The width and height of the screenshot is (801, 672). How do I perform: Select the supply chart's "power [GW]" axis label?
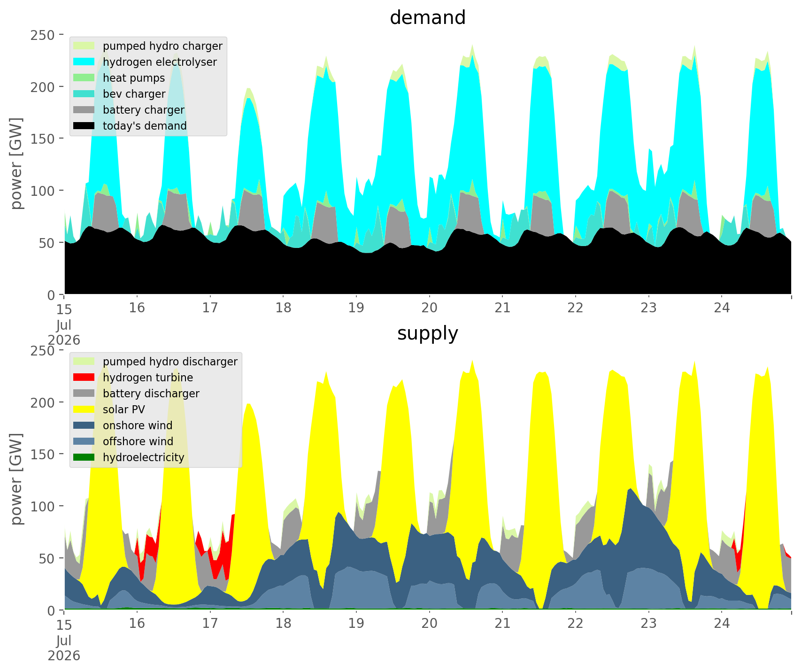[16, 479]
